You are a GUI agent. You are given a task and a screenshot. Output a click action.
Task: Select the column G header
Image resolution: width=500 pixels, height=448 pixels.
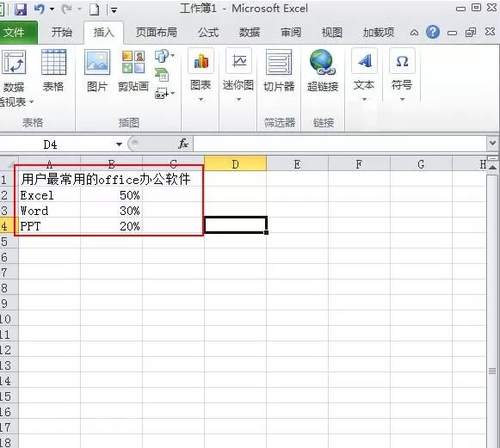pos(421,163)
